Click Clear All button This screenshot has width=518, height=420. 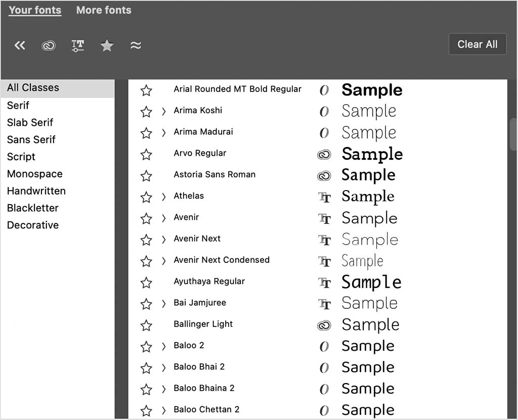point(478,44)
